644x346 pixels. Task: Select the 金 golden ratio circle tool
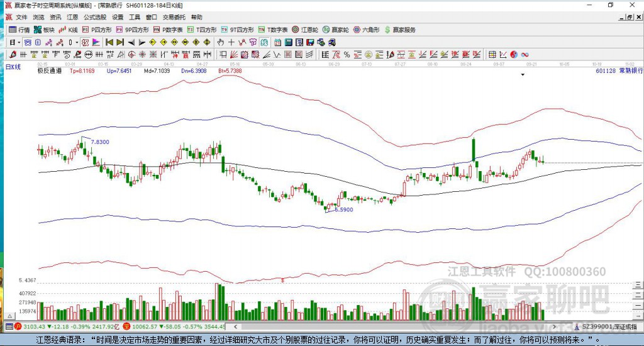(x=368, y=55)
